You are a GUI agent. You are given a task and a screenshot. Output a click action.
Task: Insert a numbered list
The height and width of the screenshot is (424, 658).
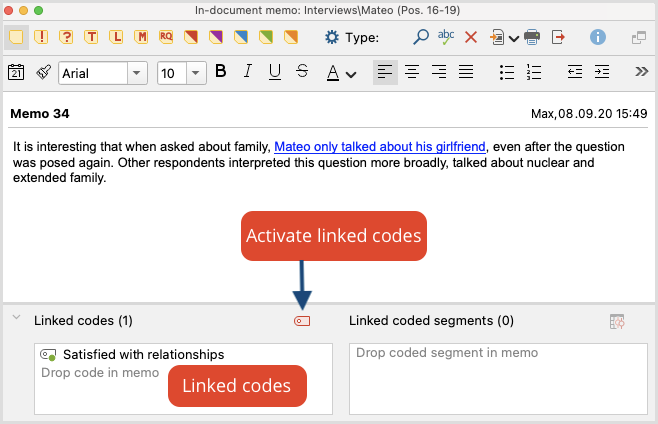tap(534, 72)
